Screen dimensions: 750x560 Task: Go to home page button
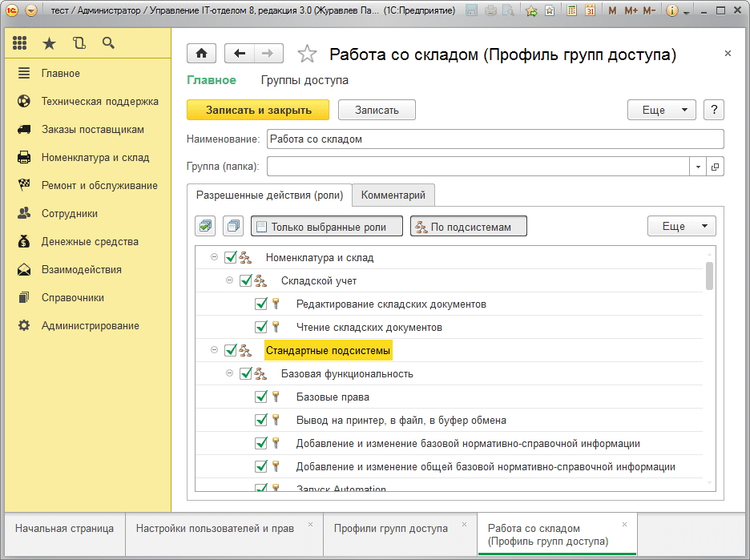(x=201, y=53)
